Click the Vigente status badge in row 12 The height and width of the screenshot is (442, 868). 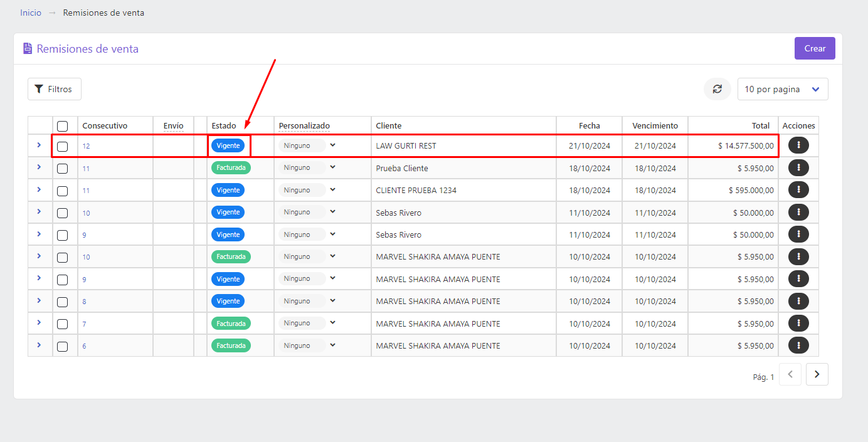(x=228, y=145)
